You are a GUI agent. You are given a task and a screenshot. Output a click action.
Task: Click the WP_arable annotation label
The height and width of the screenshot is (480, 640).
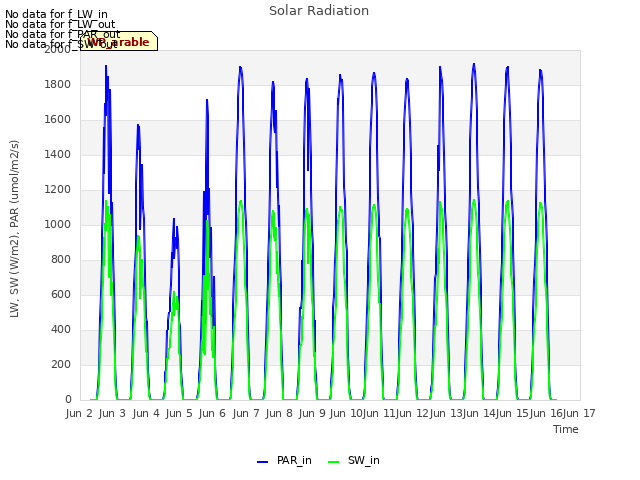point(119,41)
